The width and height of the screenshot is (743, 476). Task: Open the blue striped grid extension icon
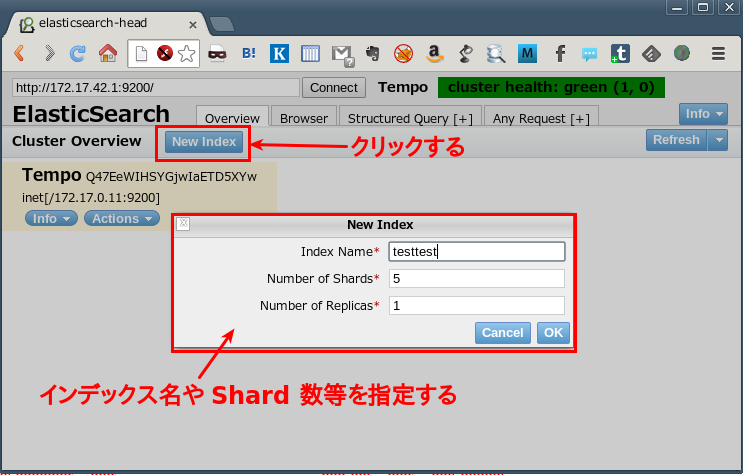point(310,54)
